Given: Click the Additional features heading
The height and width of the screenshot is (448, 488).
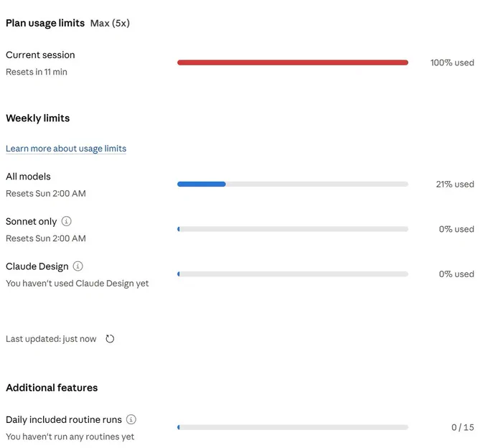Looking at the screenshot, I should [52, 388].
